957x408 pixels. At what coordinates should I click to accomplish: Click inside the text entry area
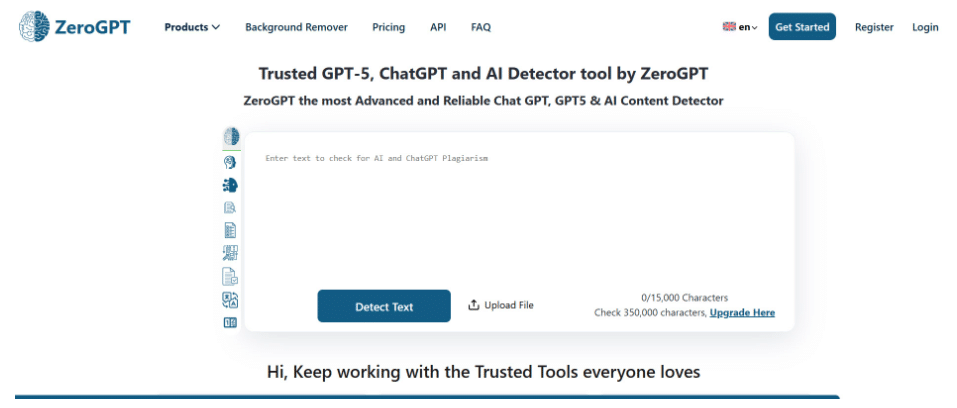(x=519, y=214)
